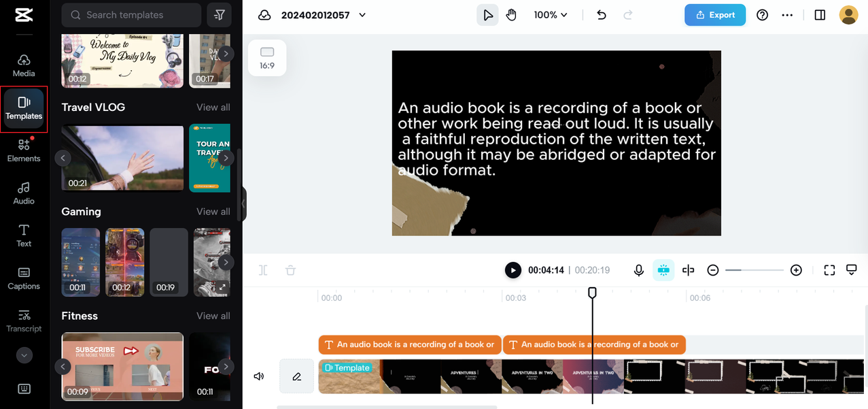868x409 pixels.
Task: Show next Travel VLOG templates
Action: [x=226, y=158]
